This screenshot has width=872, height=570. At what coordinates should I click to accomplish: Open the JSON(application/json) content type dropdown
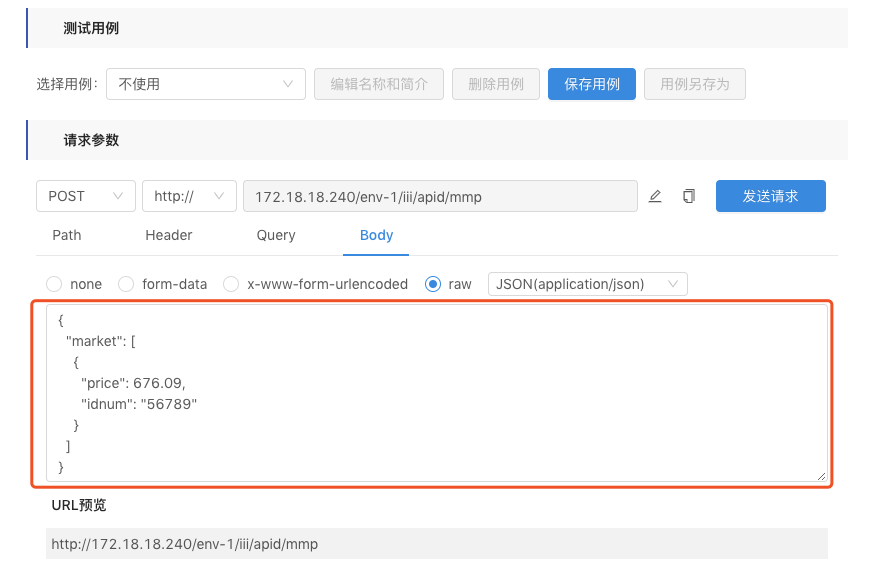coord(587,284)
